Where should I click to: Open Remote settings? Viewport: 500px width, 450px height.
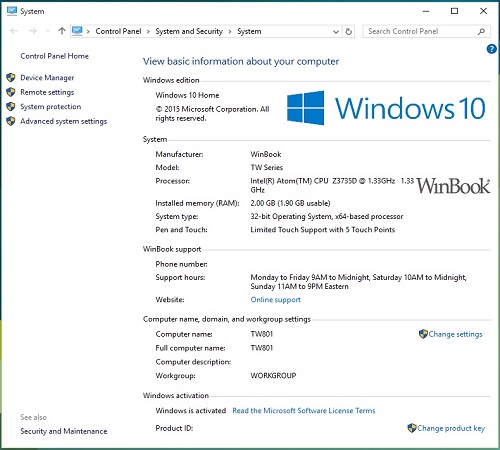pyautogui.click(x=47, y=92)
